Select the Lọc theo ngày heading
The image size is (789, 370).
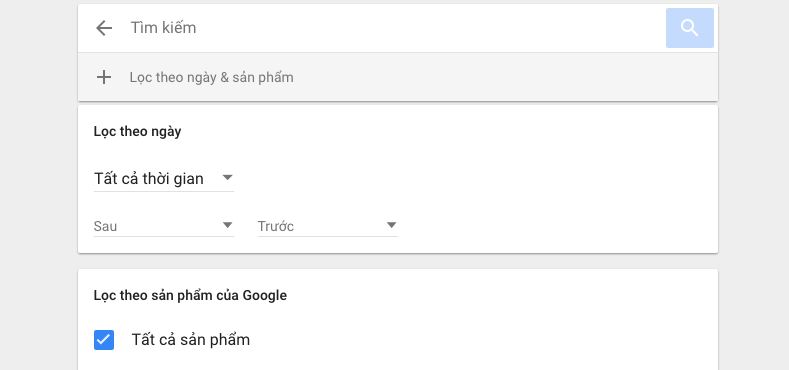(137, 132)
